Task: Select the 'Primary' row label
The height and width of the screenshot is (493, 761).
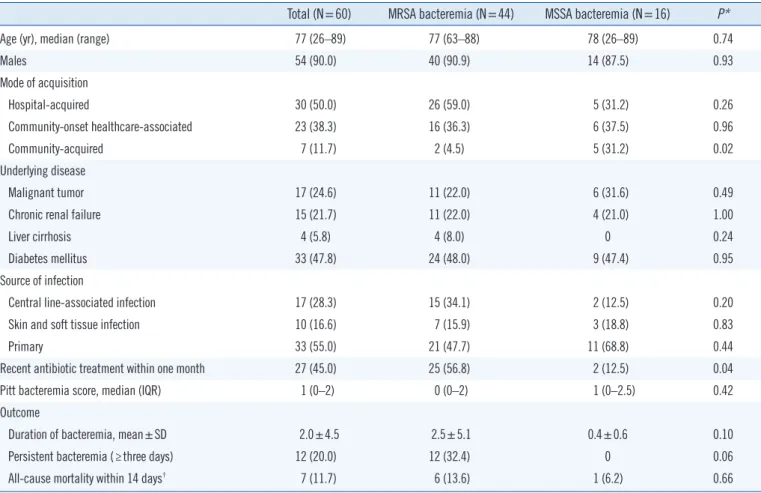Action: coord(26,346)
